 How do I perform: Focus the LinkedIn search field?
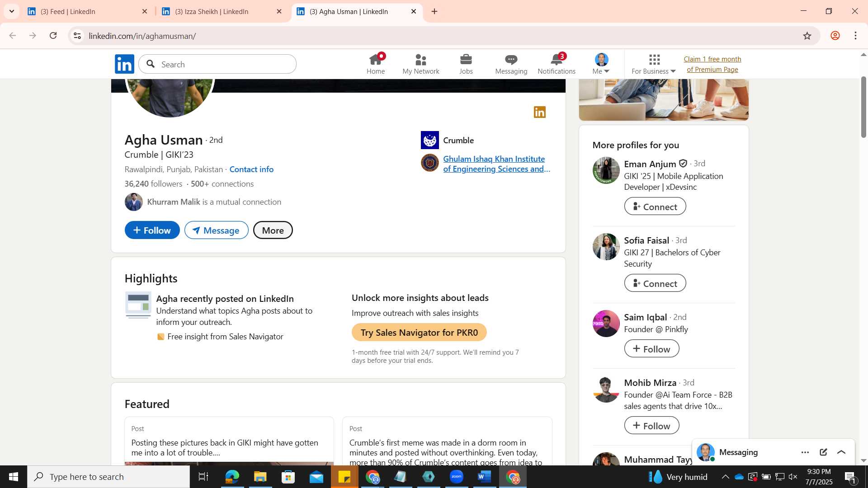click(217, 64)
